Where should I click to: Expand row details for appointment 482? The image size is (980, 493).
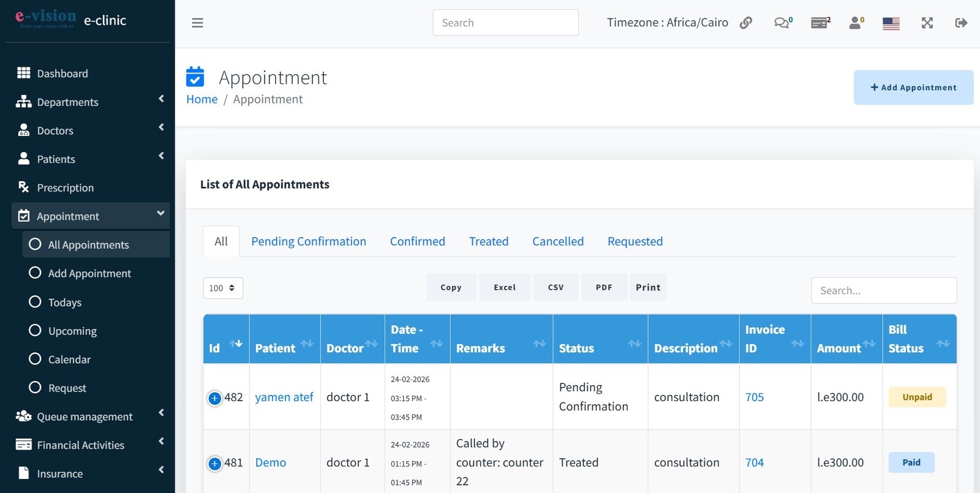[x=214, y=398]
